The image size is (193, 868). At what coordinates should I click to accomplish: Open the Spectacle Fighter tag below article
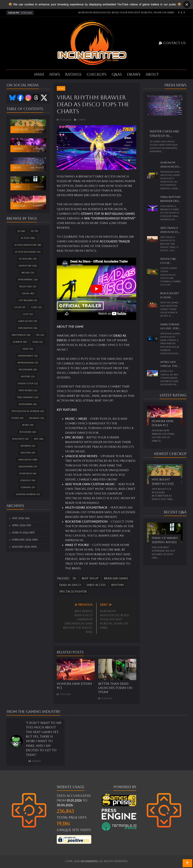click(x=73, y=592)
